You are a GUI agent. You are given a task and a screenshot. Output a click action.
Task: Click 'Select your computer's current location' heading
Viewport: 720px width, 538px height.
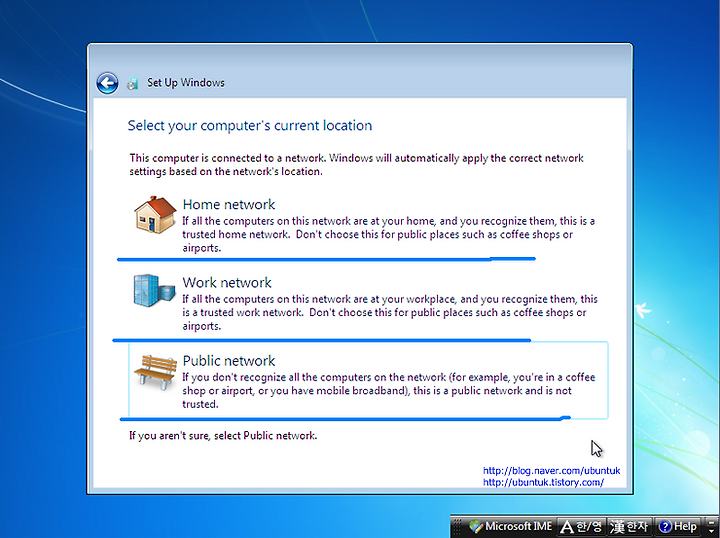click(x=250, y=126)
